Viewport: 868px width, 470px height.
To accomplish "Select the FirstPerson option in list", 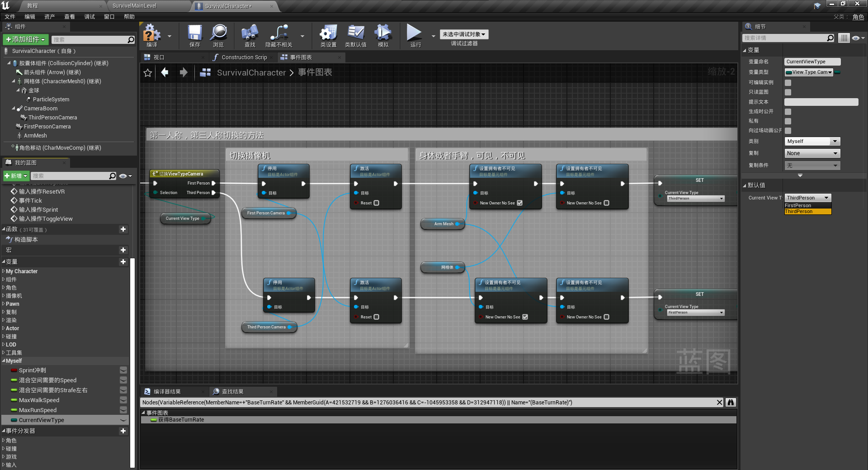I will [x=807, y=205].
